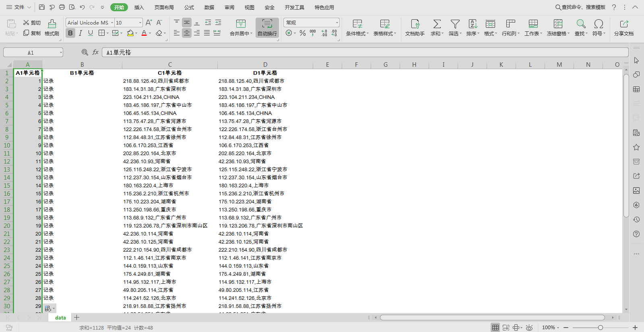Click the Save icon in quick access bar
Screen dimensions: 644x332
[42, 7]
